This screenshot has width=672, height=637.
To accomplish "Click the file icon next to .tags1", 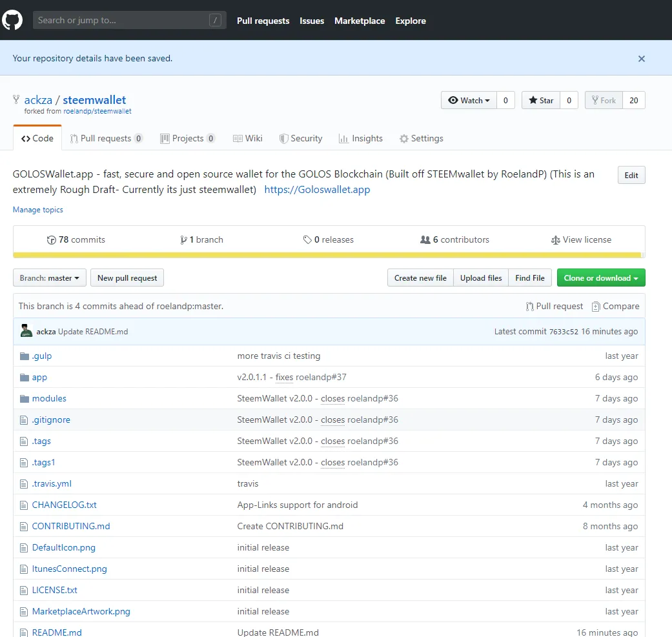I will (24, 463).
